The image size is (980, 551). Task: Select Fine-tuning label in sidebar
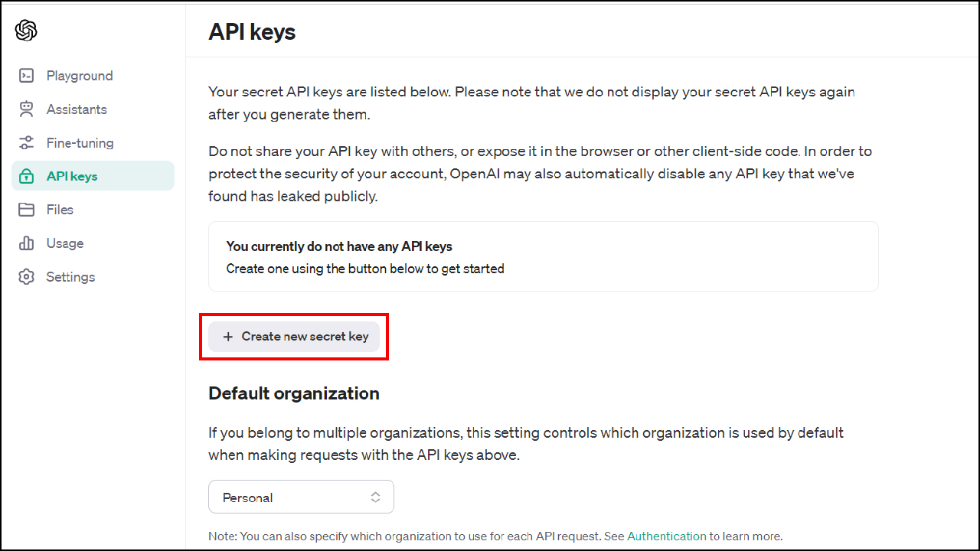tap(80, 143)
